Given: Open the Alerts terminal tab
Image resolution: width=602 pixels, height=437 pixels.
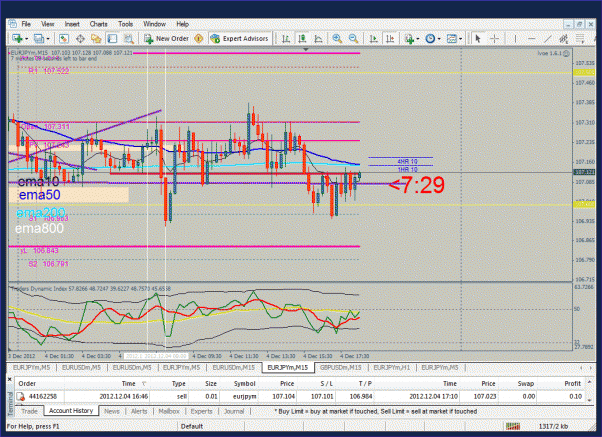Looking at the screenshot, I should click(139, 411).
